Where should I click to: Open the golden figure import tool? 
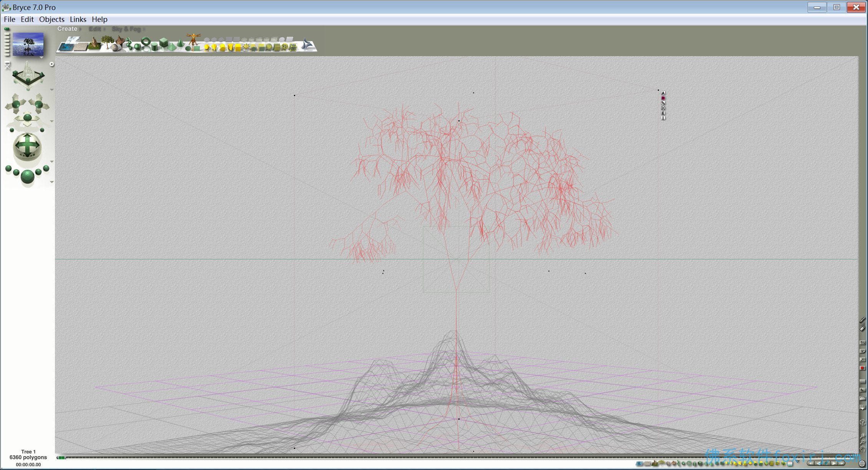[194, 40]
